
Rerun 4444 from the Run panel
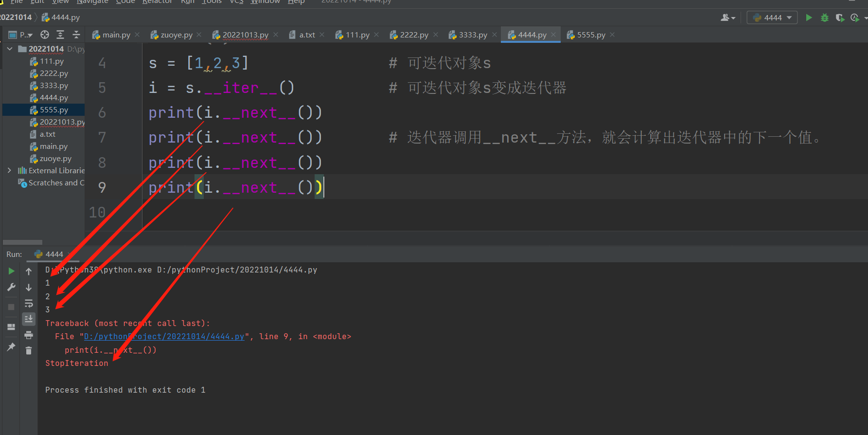click(x=11, y=271)
